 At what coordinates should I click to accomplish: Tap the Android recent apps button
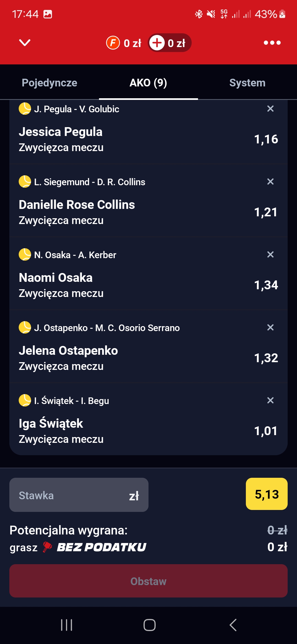67,625
